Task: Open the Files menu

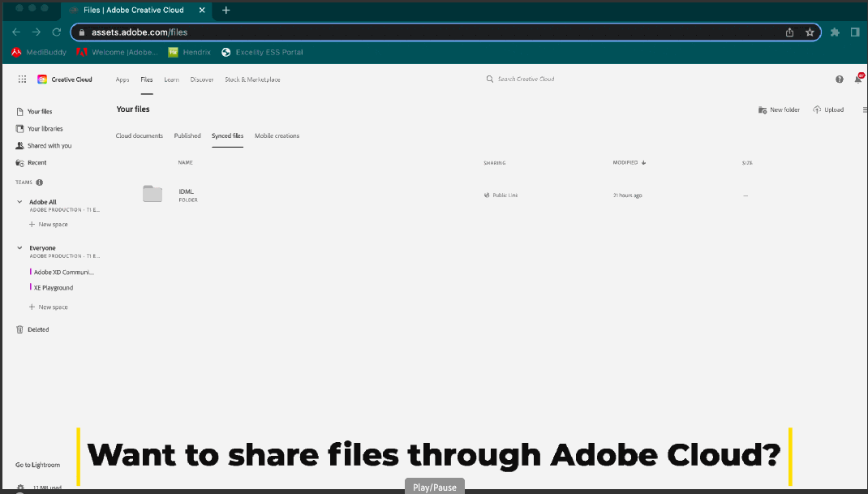Action: 147,79
